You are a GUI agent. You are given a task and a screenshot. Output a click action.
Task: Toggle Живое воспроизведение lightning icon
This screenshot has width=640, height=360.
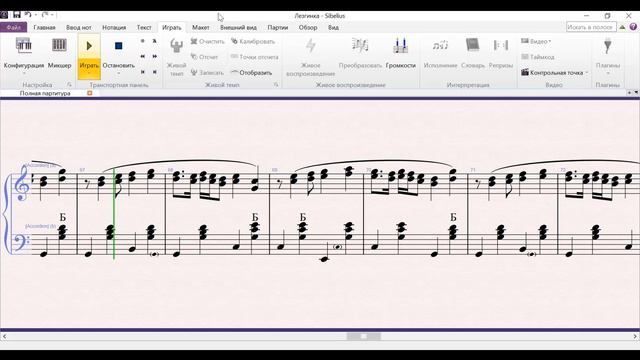311,46
